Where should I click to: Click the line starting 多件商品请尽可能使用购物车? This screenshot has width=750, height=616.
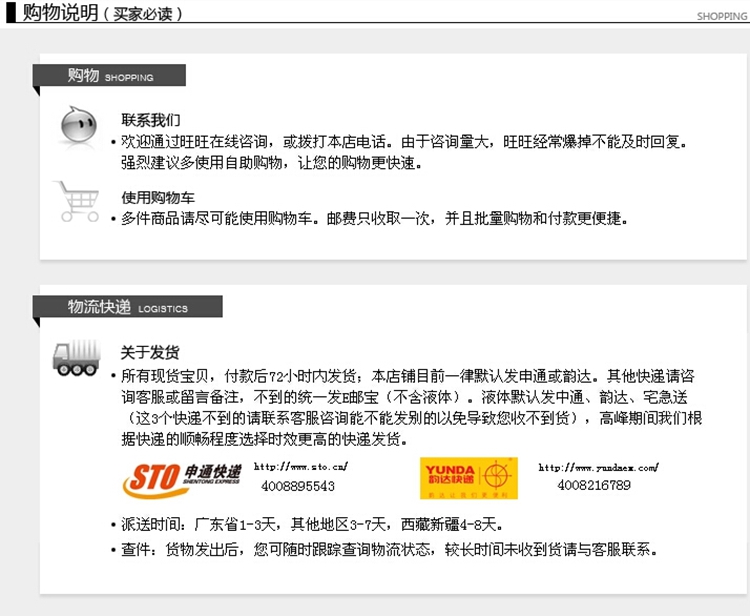click(x=374, y=219)
